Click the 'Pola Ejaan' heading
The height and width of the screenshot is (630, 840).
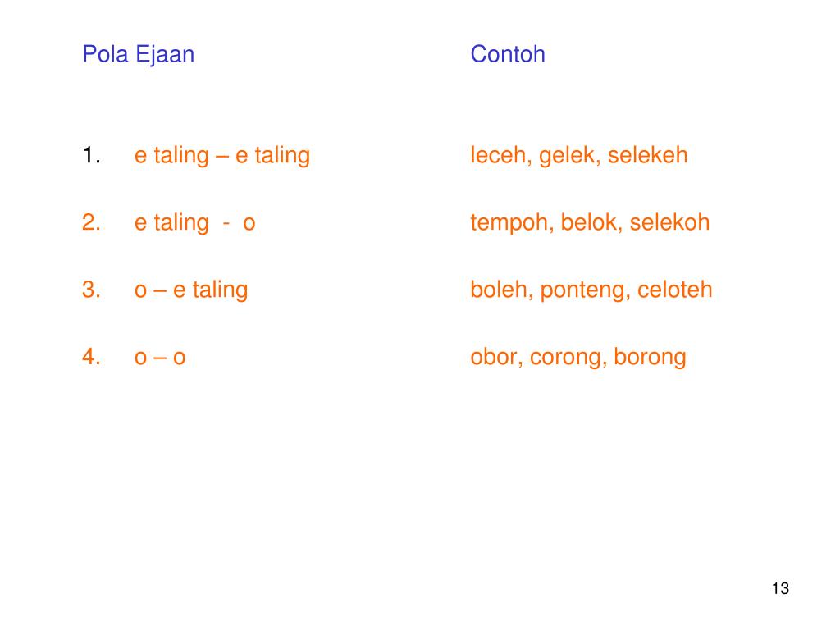click(138, 55)
